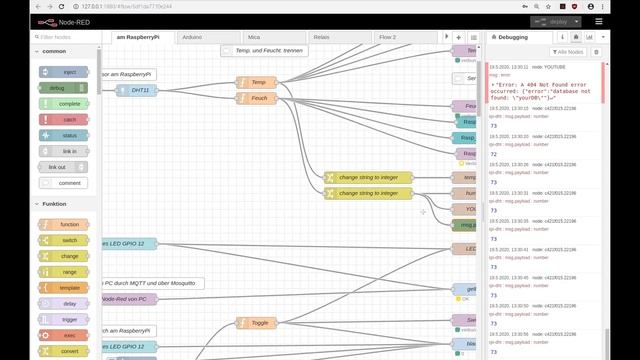Open the info sidebar tab icon
The width and height of the screenshot is (640, 360).
(562, 37)
